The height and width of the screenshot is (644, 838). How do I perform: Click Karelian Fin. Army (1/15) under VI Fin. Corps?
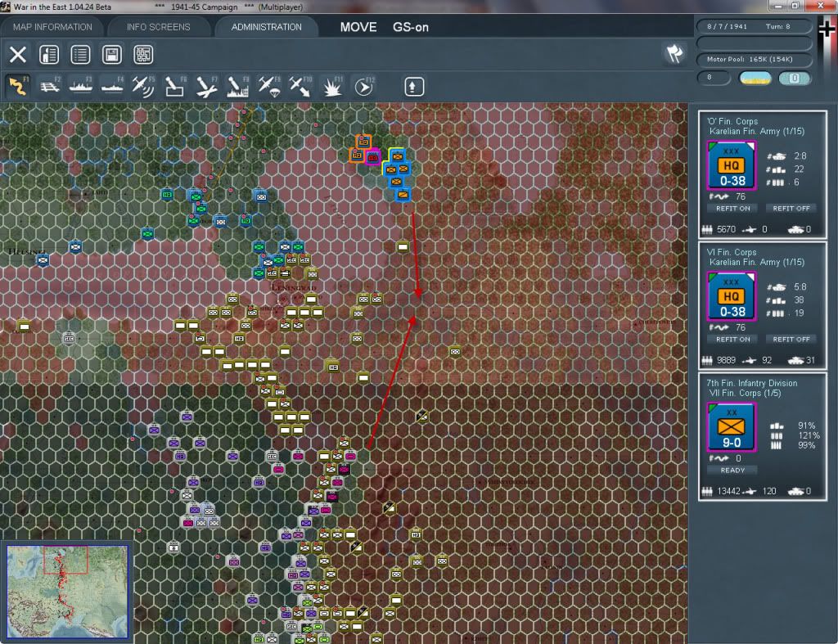coord(756,263)
